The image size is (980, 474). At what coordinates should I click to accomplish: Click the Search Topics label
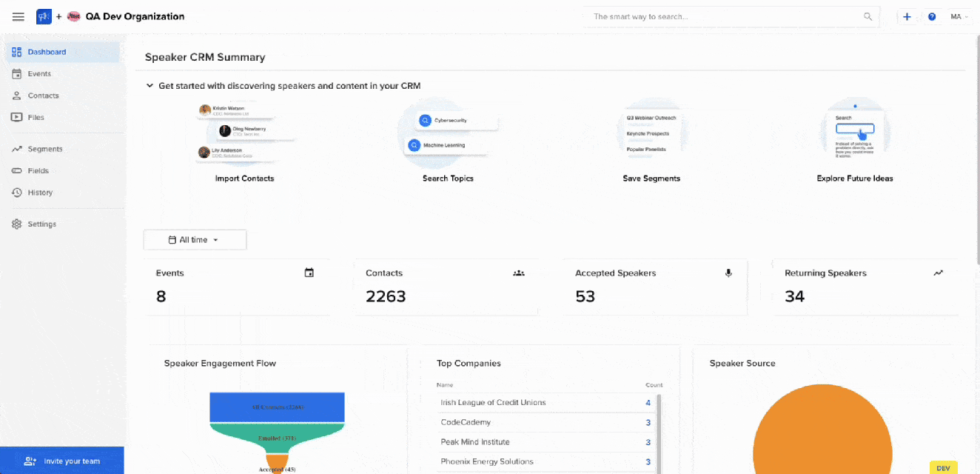click(x=448, y=178)
